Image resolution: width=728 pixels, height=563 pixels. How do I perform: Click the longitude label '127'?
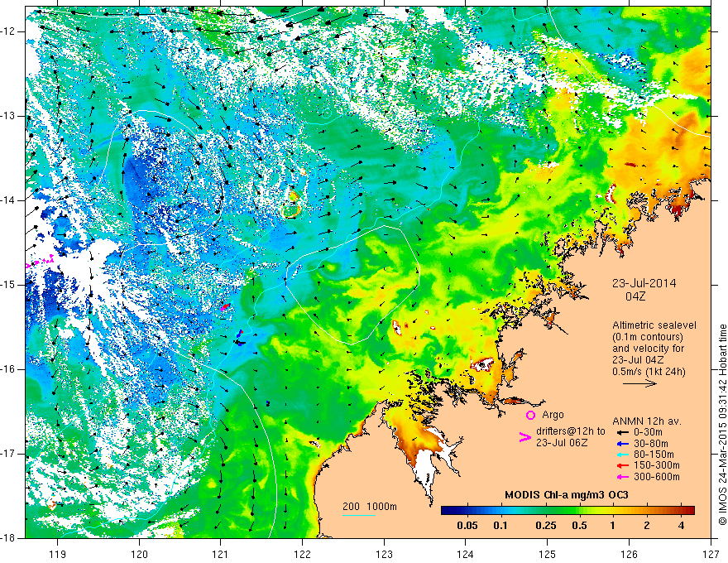(711, 554)
